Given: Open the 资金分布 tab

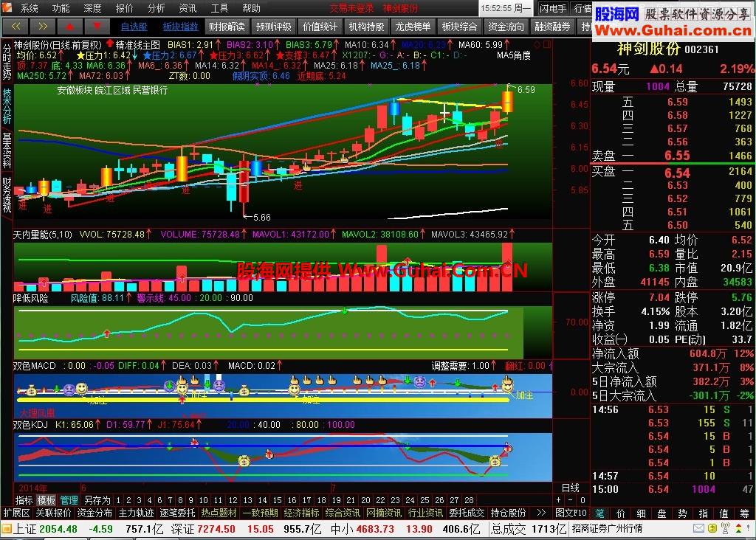Looking at the screenshot, I should [x=94, y=513].
